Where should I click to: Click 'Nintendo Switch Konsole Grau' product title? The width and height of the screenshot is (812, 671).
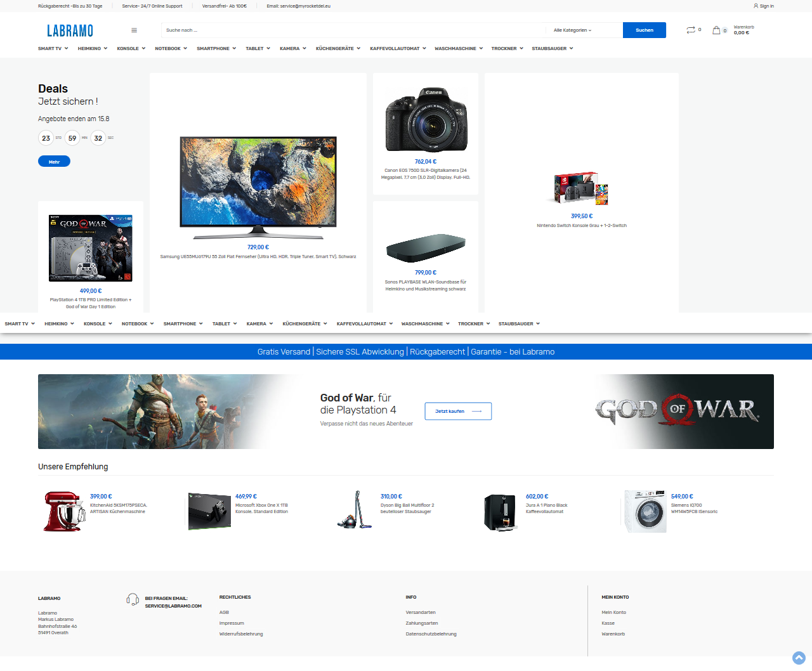tap(582, 226)
